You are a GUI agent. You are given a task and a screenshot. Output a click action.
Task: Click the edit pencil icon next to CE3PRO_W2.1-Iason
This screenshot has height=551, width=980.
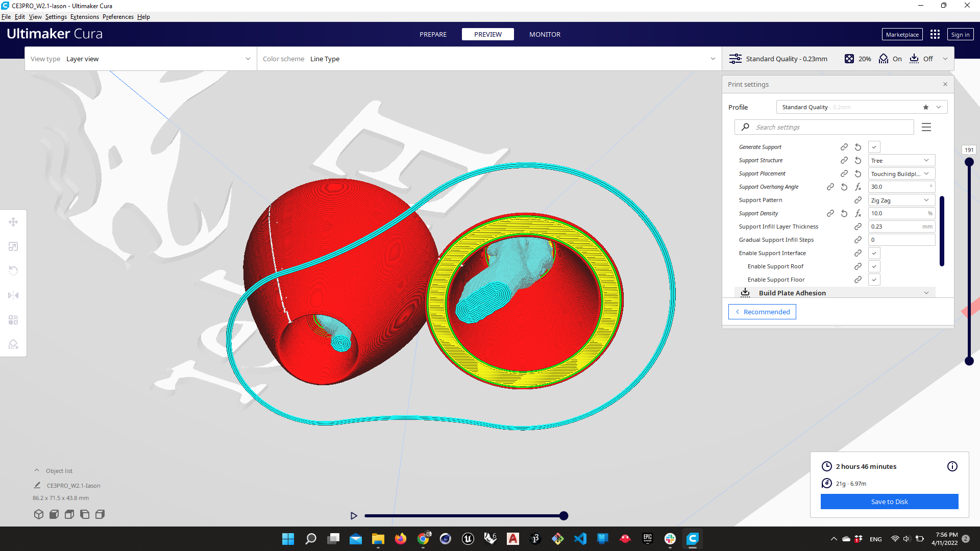(x=37, y=485)
